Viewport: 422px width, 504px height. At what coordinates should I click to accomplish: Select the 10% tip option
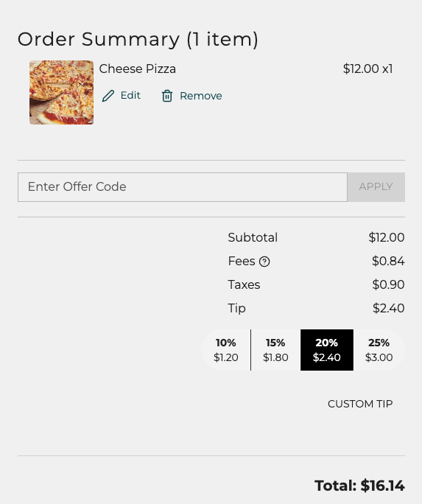click(x=226, y=350)
